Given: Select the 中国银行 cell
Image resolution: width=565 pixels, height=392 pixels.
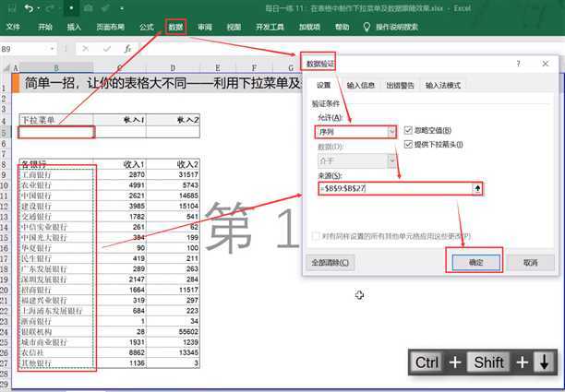Looking at the screenshot, I should pyautogui.click(x=56, y=196).
